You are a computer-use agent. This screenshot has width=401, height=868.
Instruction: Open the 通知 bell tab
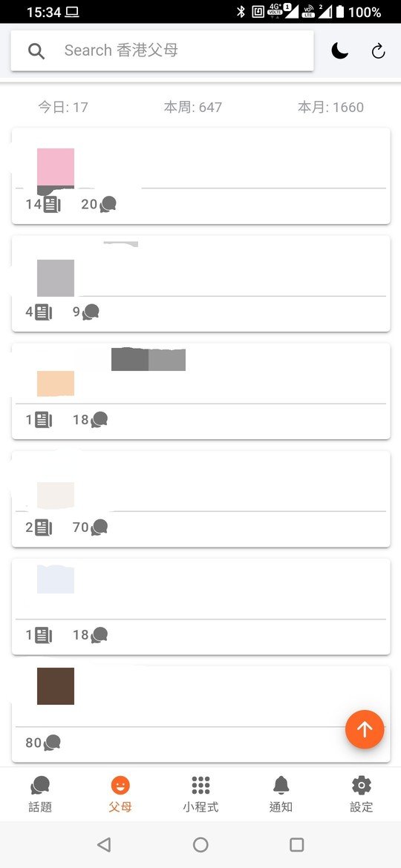click(281, 794)
